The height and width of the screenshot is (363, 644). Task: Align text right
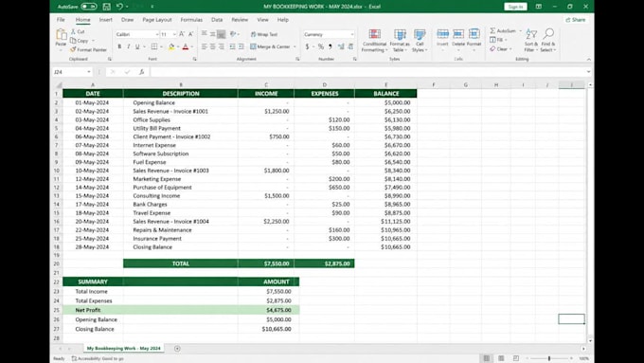tap(222, 46)
